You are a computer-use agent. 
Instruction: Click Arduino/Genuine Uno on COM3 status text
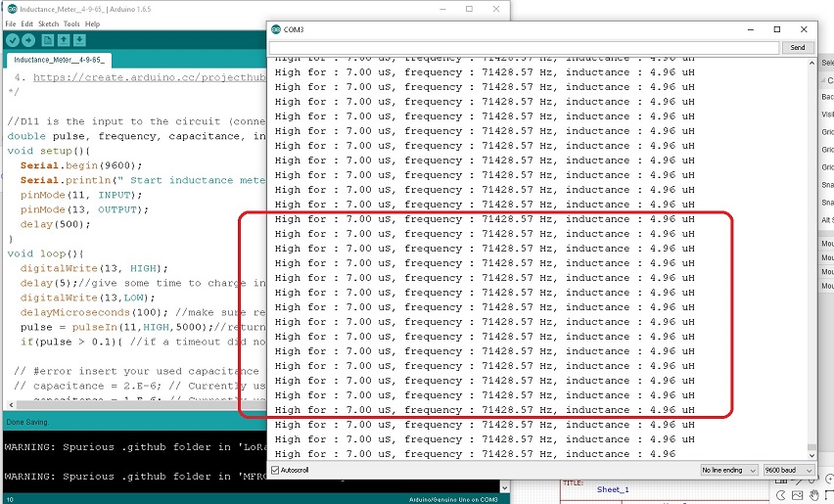pos(453,500)
